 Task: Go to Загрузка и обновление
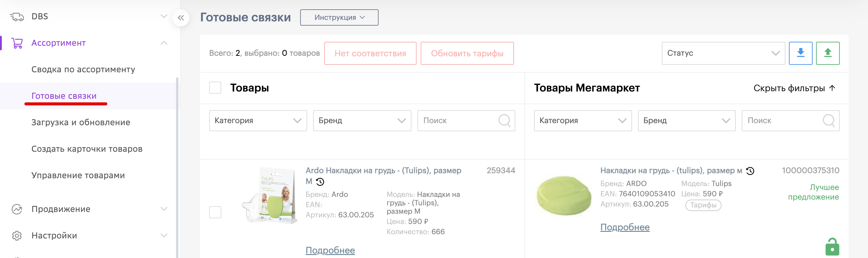point(81,123)
